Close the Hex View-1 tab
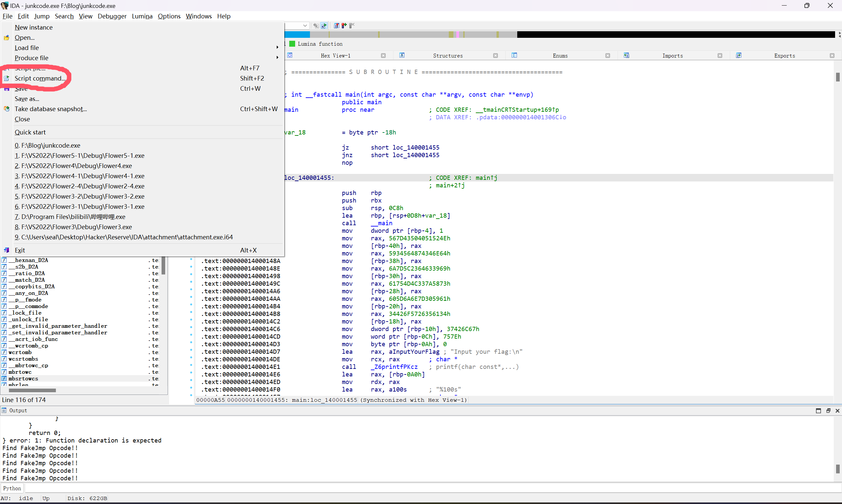Viewport: 842px width, 504px height. coord(383,56)
